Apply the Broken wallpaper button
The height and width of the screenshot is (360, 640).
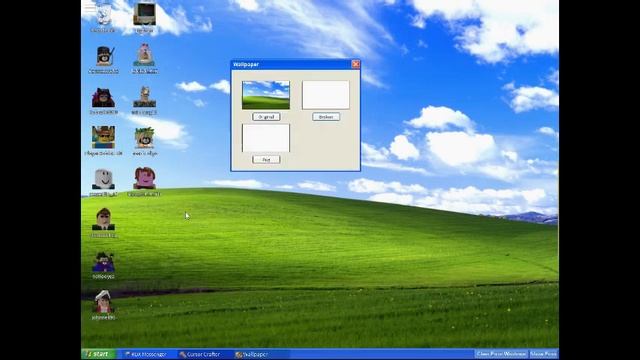pyautogui.click(x=326, y=117)
